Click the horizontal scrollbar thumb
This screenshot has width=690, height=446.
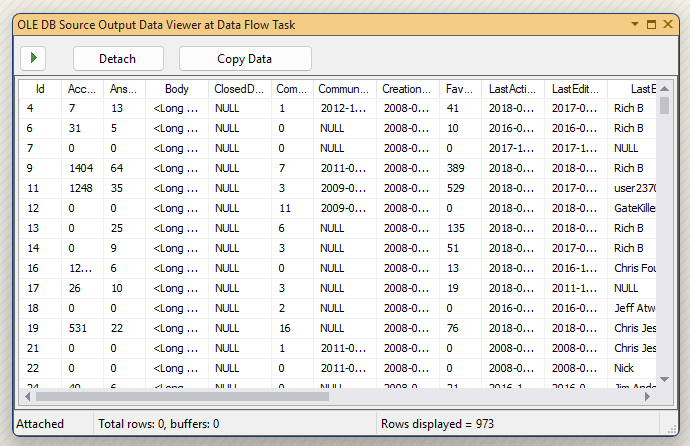(x=182, y=396)
